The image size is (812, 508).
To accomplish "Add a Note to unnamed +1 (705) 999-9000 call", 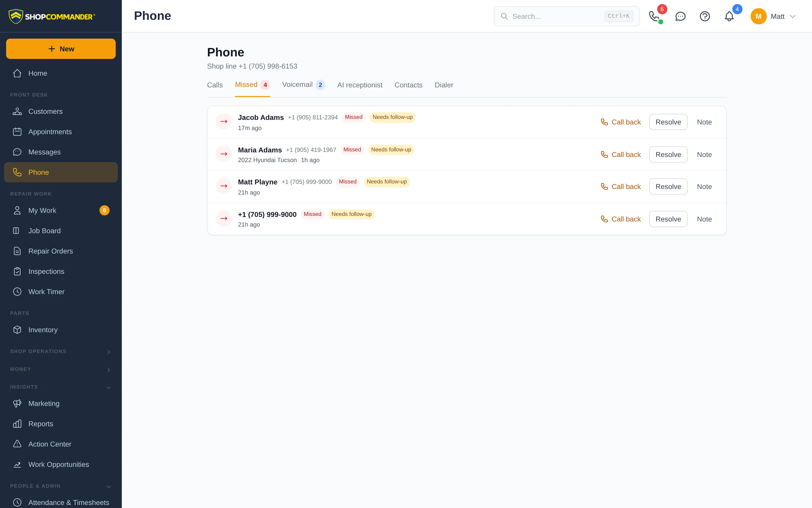I will 704,219.
